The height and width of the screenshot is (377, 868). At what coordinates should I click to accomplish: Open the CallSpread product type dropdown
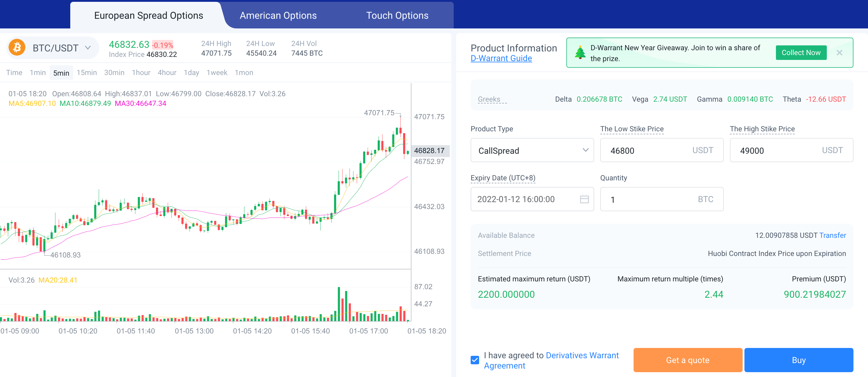[x=532, y=150]
